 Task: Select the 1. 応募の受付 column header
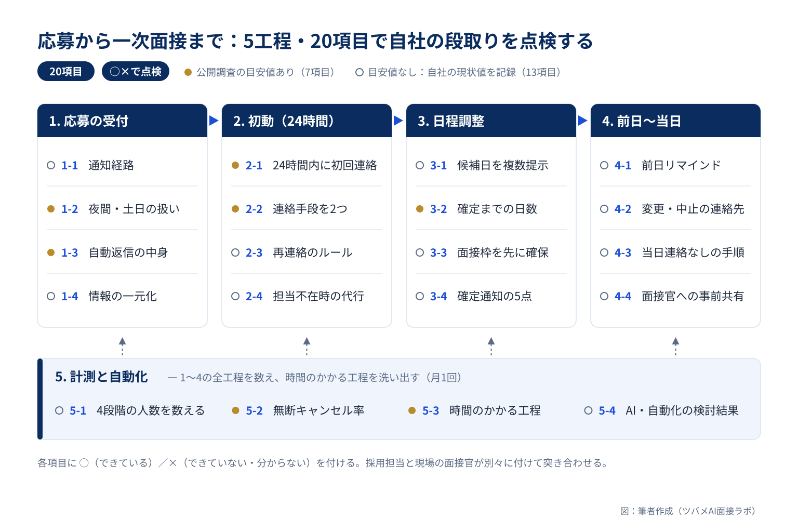pyautogui.click(x=122, y=121)
